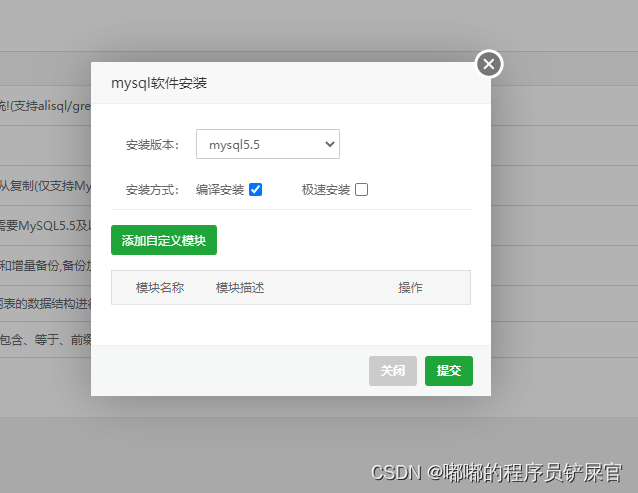
Task: Click the 安装方式 label
Action: pos(152,190)
